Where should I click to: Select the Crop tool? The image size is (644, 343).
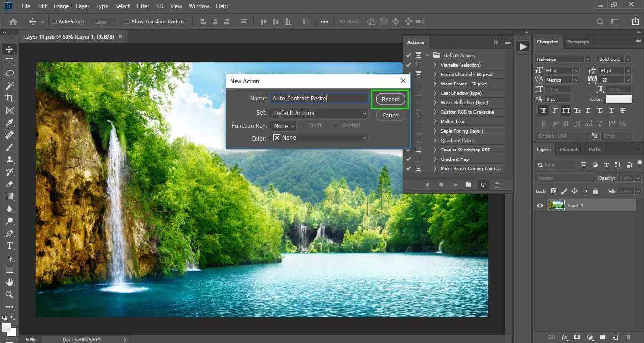[9, 98]
